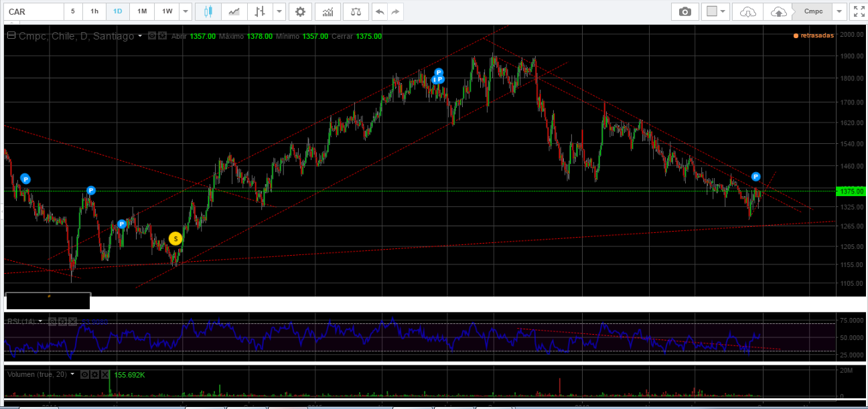Click the 1265.00 price axis label
The height and width of the screenshot is (409, 868).
point(852,226)
